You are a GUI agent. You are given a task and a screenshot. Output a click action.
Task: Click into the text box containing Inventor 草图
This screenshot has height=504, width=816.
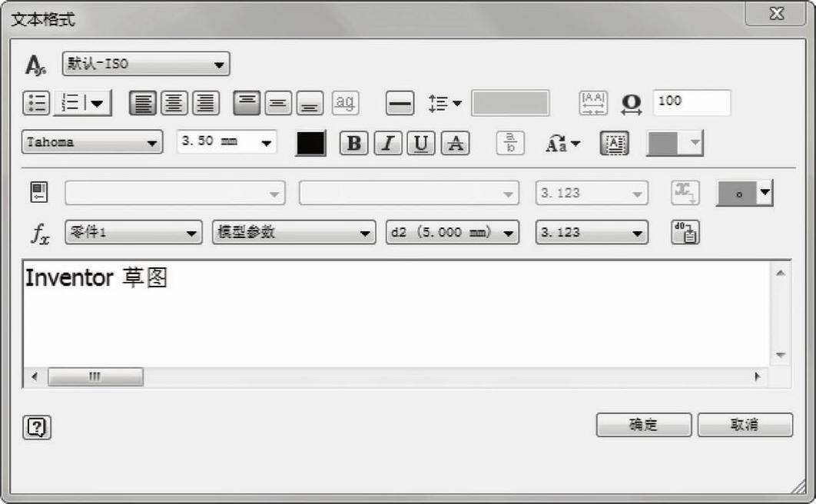[396, 314]
